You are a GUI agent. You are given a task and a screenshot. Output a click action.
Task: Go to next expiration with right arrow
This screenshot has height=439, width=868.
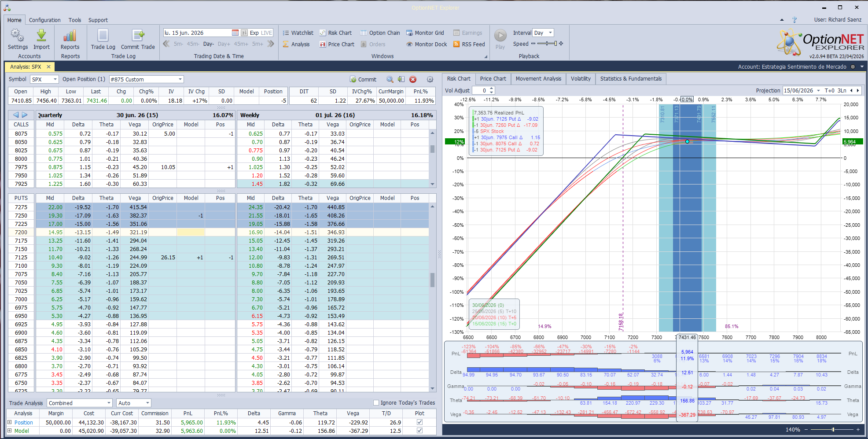click(x=25, y=115)
